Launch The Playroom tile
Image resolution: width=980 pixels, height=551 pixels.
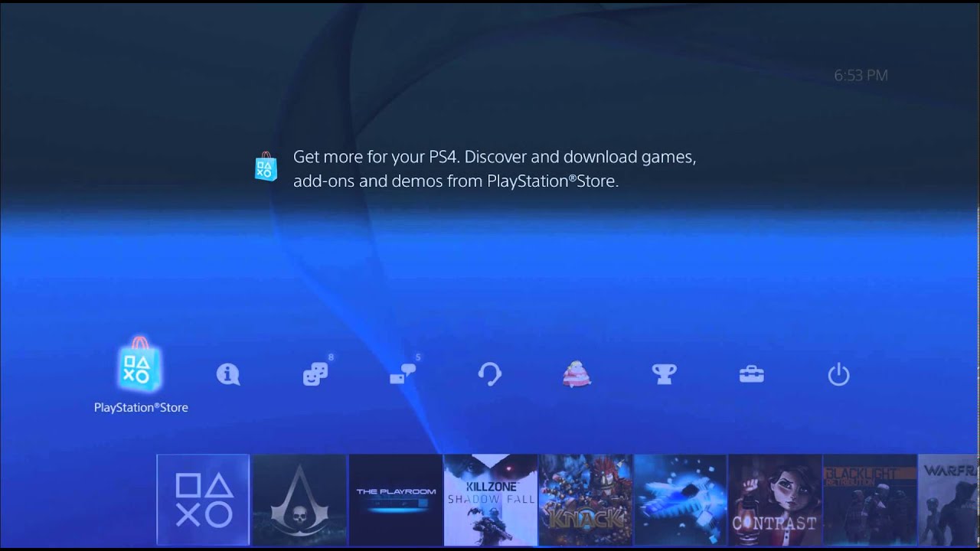coord(396,500)
